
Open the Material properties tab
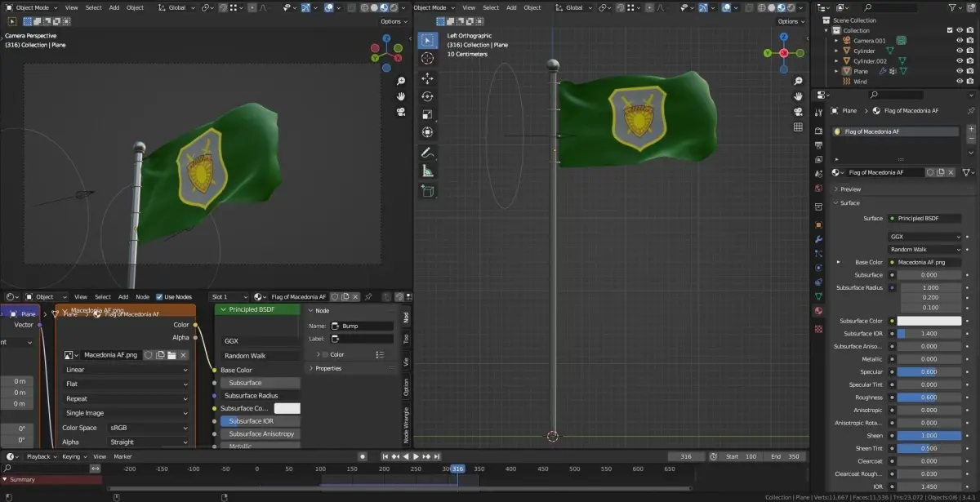click(x=818, y=311)
